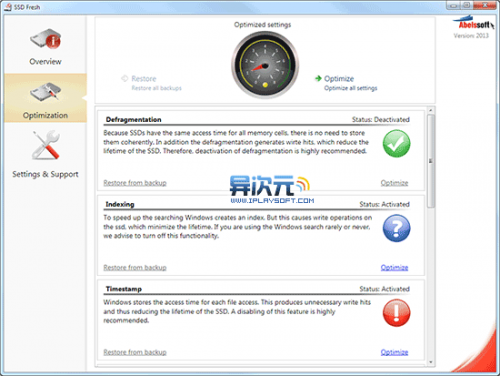This screenshot has height=376, width=500.
Task: Click the settings list scrollbar thumb
Action: [431, 161]
